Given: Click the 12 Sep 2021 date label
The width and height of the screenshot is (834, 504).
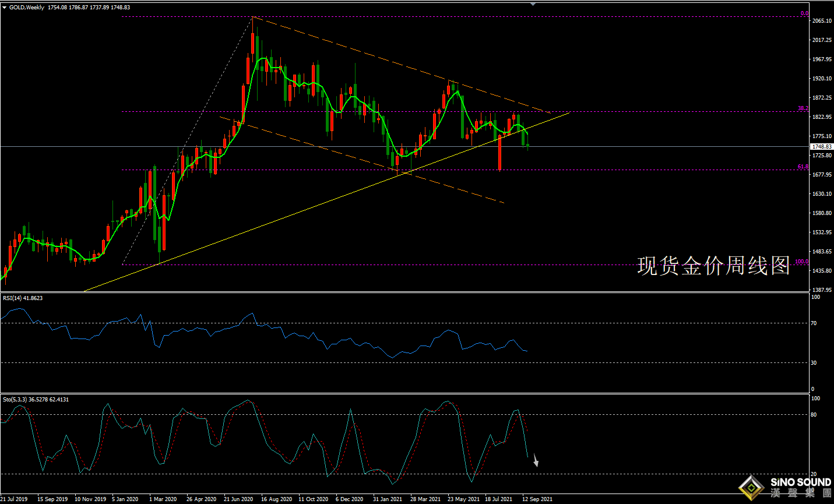Looking at the screenshot, I should point(537,499).
